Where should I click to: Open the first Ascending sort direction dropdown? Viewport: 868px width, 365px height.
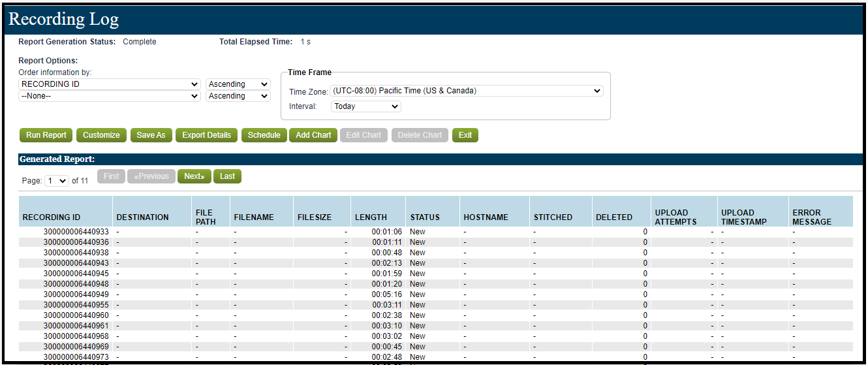(238, 84)
